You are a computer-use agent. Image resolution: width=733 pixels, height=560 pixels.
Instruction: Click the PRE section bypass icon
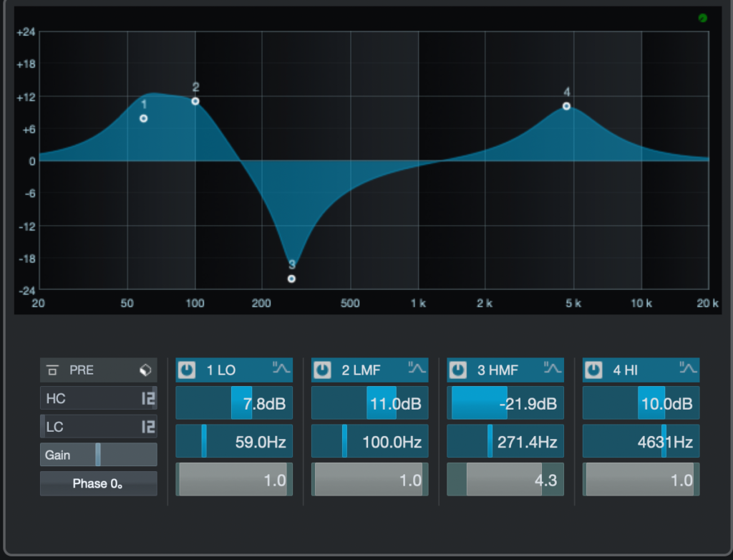point(52,370)
